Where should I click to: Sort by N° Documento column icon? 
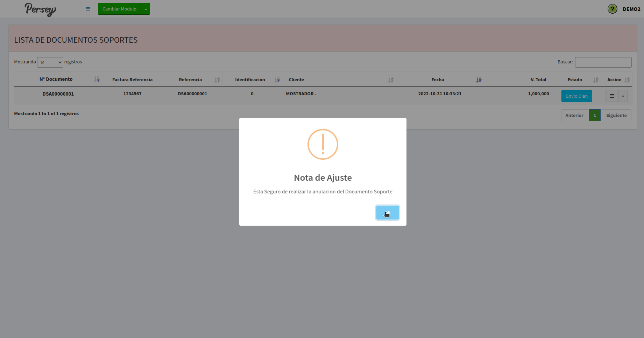click(x=97, y=80)
